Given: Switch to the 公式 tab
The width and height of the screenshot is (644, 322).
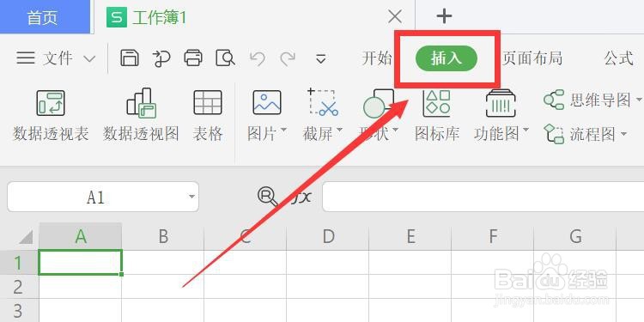Looking at the screenshot, I should pos(618,58).
